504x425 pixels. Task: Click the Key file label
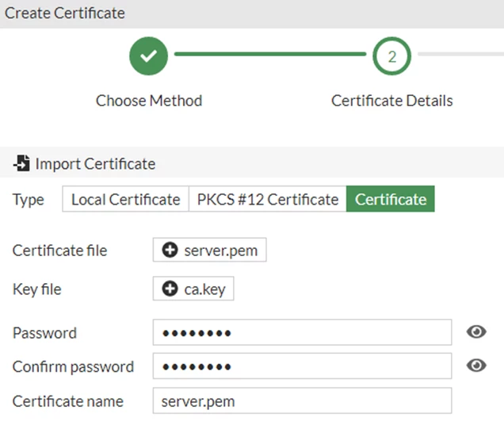click(37, 289)
